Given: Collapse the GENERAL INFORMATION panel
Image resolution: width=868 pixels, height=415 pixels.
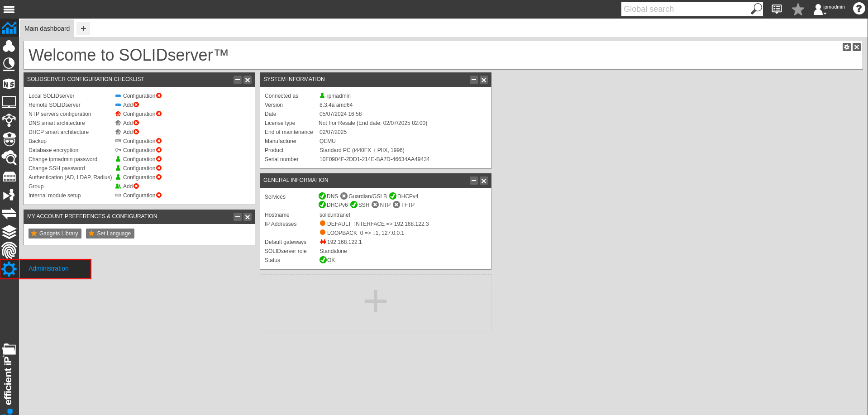Looking at the screenshot, I should 473,181.
